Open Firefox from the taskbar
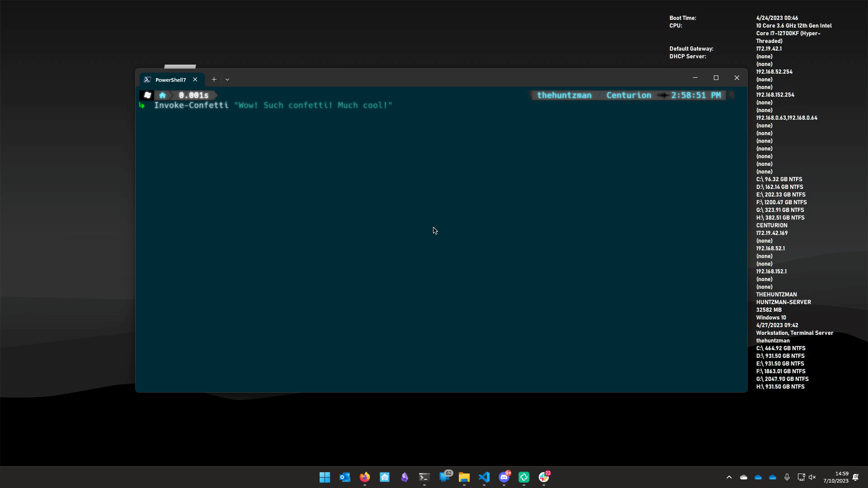 [365, 477]
